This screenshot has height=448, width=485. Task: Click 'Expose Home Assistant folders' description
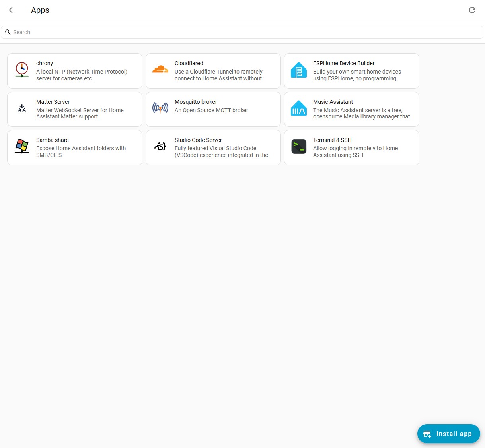81,151
